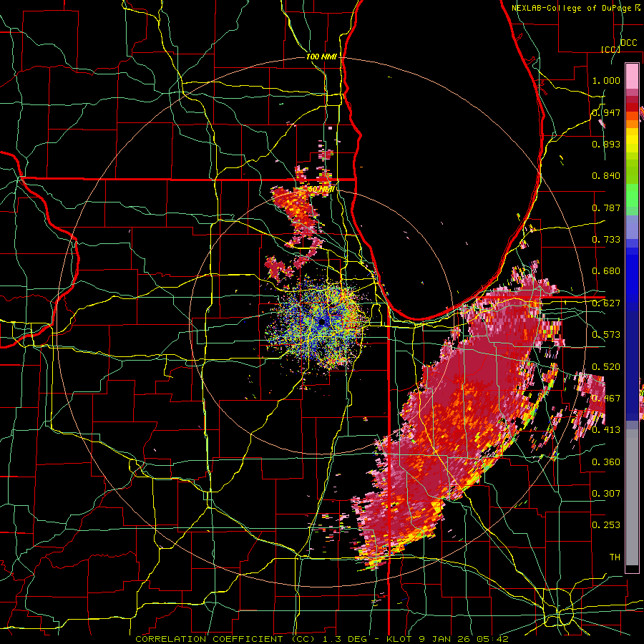Click the 0.573 scale value
Viewport: 644px width, 644px height.
pyautogui.click(x=606, y=335)
